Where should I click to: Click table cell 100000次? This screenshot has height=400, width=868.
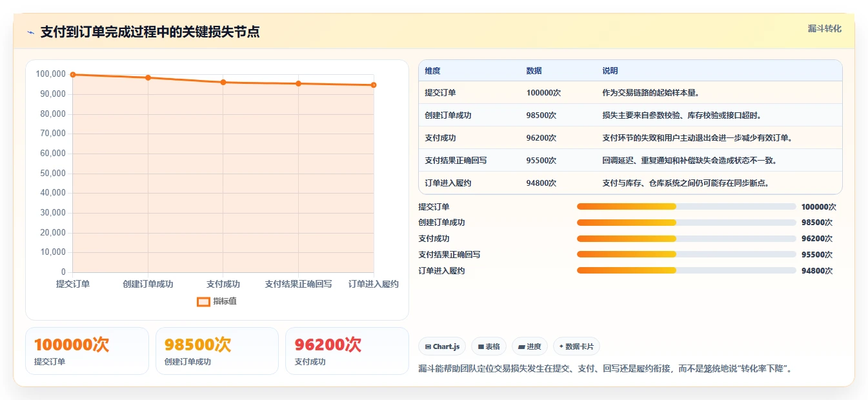pos(543,93)
